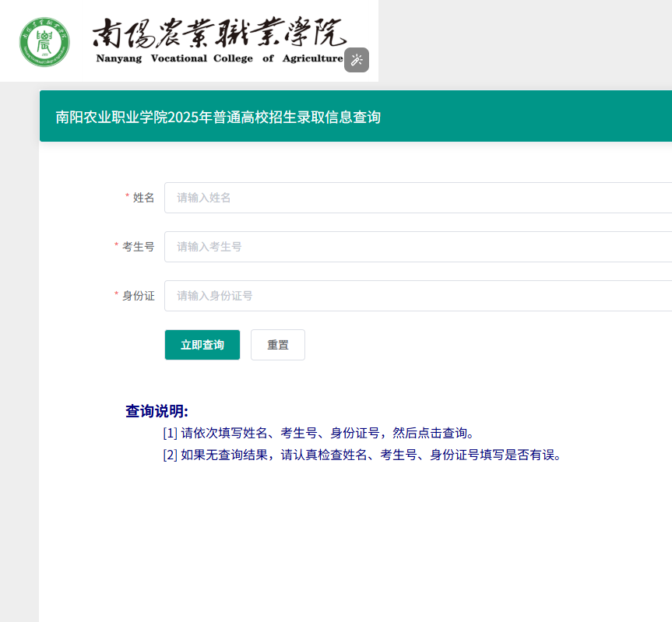
Task: Click the English name 'Nanyang Vocational College of Agriculture'
Action: [x=218, y=60]
